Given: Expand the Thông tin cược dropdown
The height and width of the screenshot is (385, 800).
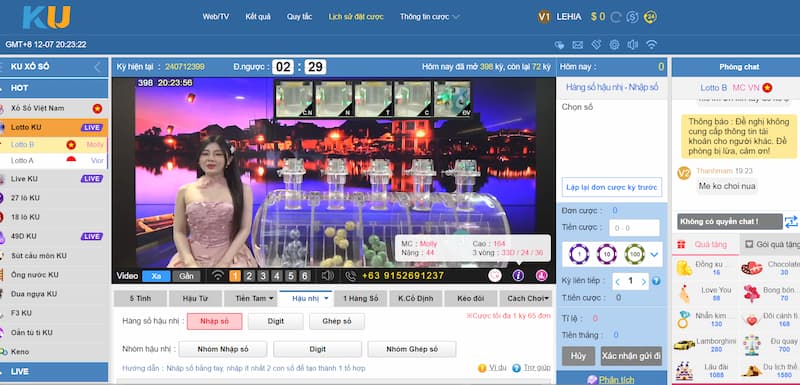Looking at the screenshot, I should pyautogui.click(x=430, y=17).
